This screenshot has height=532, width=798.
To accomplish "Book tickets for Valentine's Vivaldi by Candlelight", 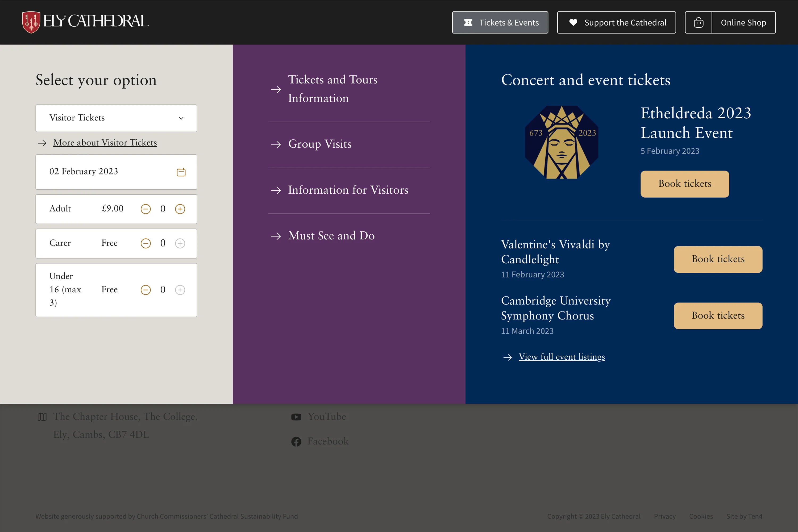I will [x=718, y=259].
